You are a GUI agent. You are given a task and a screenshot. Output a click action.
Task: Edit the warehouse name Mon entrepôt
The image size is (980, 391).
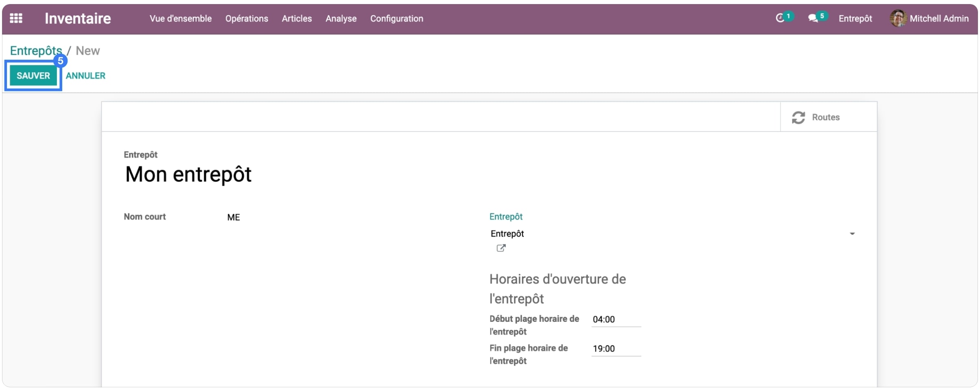(x=188, y=174)
